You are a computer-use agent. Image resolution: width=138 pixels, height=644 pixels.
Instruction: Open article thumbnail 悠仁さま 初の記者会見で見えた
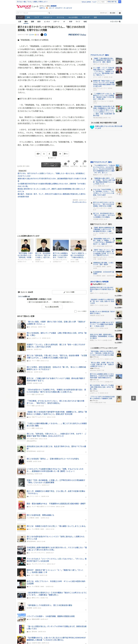pyautogui.click(x=43, y=245)
